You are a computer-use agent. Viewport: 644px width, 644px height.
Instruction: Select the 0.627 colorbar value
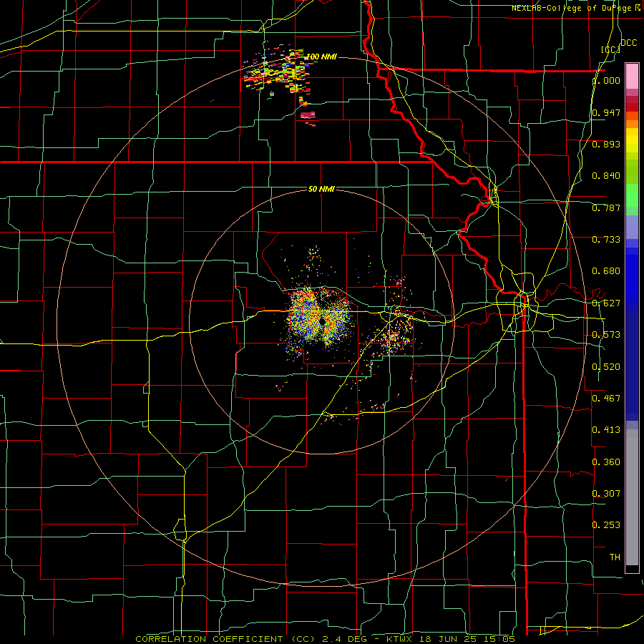tap(606, 303)
